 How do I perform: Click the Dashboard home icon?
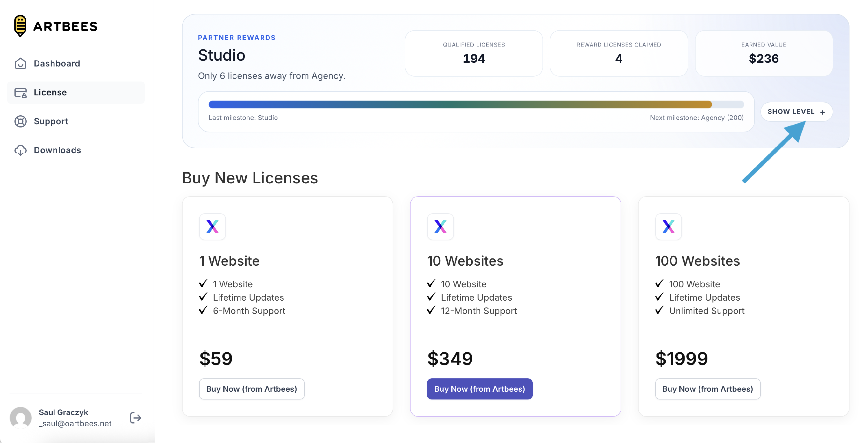pyautogui.click(x=20, y=63)
